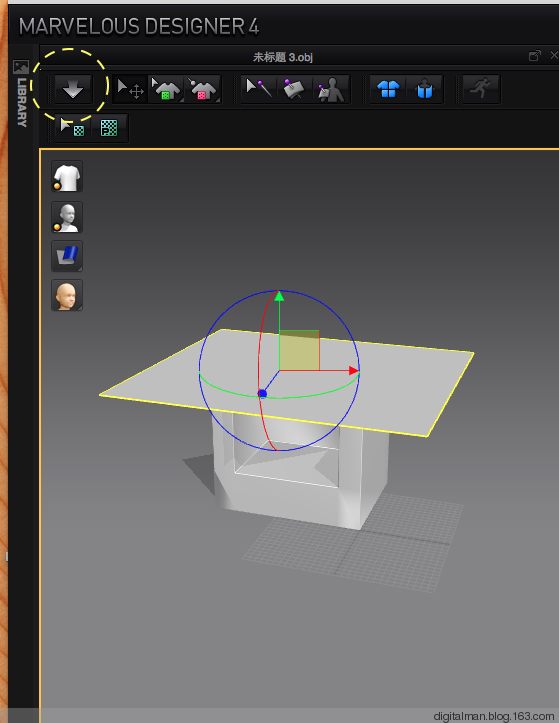The image size is (559, 723).
Task: Select the Edit Texture arrow tool
Action: pyautogui.click(x=73, y=128)
